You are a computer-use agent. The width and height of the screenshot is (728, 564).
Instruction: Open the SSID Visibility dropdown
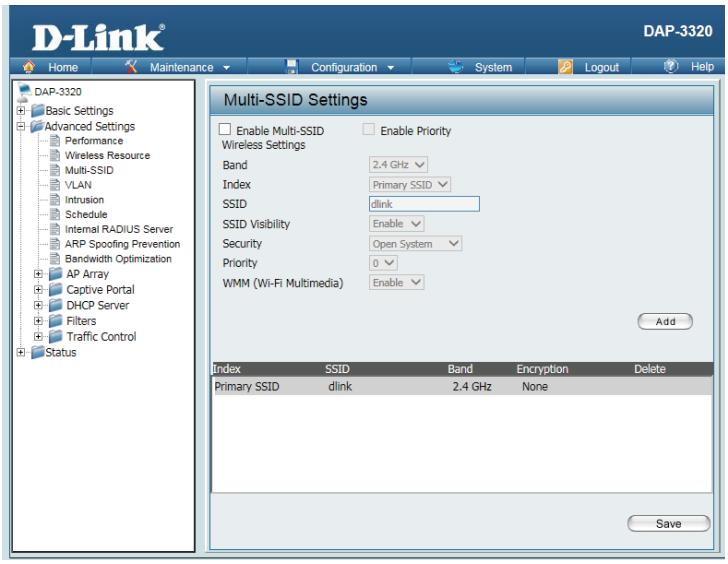tap(397, 224)
